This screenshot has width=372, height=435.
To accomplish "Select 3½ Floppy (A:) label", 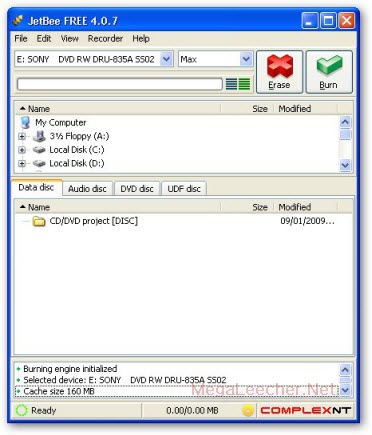I will click(79, 136).
